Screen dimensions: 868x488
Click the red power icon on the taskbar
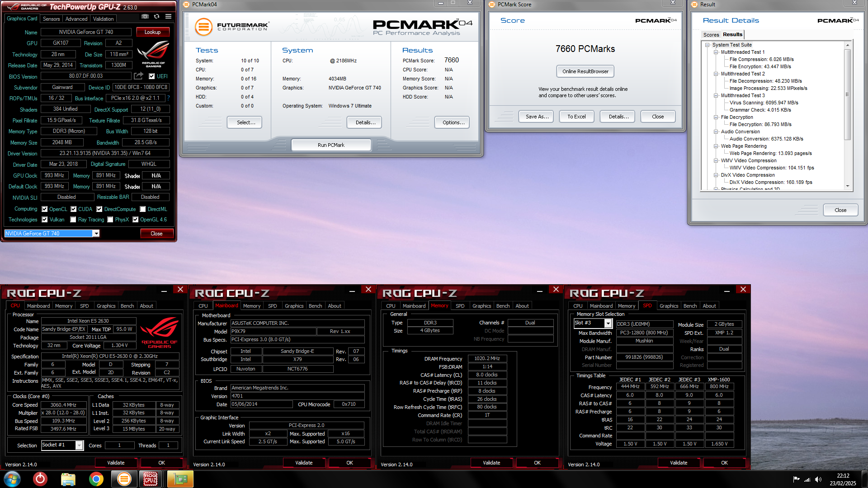pyautogui.click(x=40, y=479)
